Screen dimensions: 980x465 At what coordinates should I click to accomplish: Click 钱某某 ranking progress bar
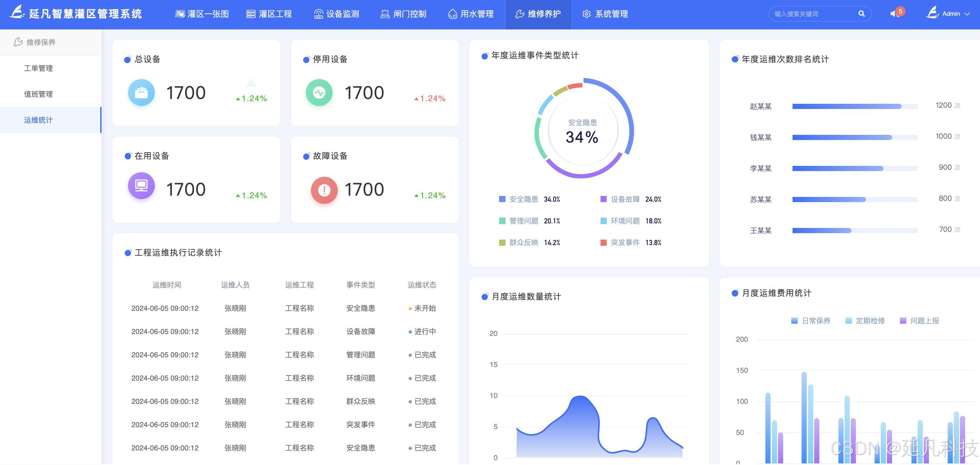(x=855, y=137)
